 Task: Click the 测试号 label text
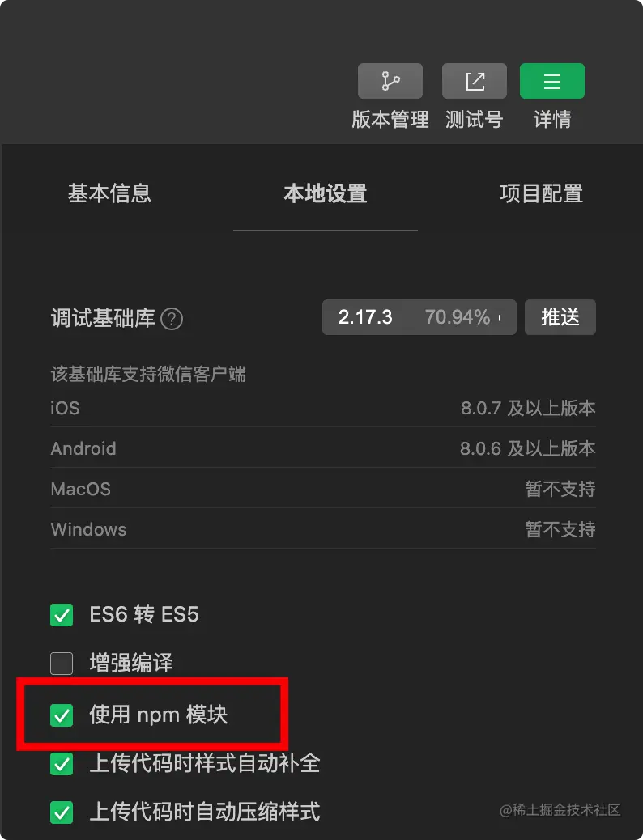474,119
